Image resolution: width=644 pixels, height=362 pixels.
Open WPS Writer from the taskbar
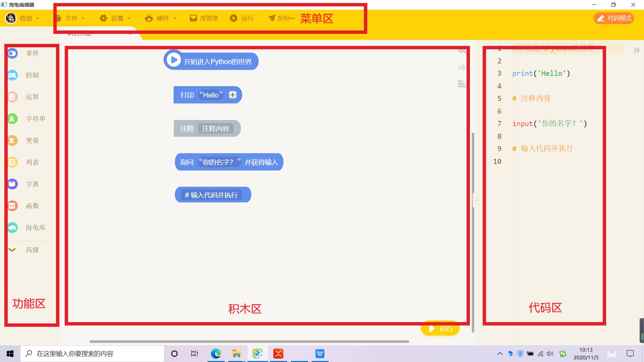pos(320,354)
